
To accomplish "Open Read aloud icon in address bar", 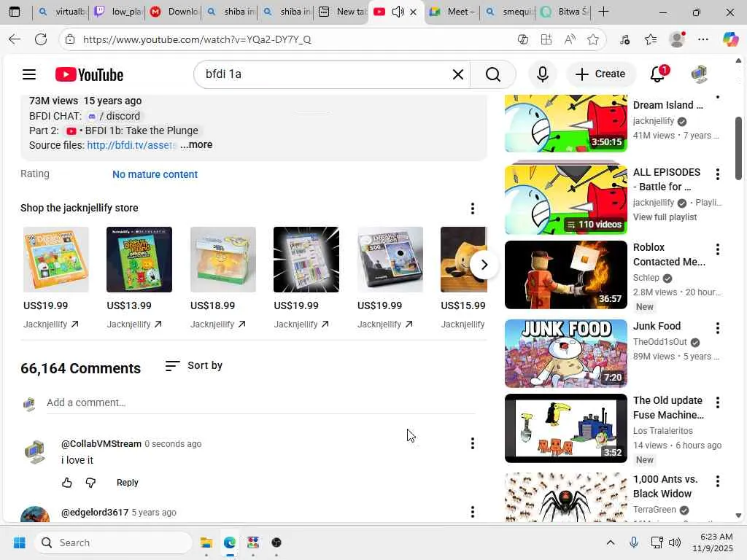I will tap(570, 39).
